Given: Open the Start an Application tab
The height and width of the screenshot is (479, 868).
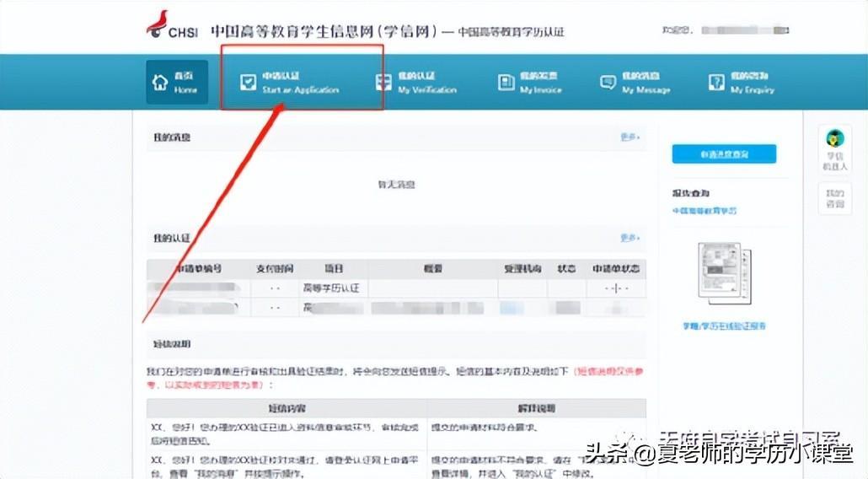Looking at the screenshot, I should [290, 83].
